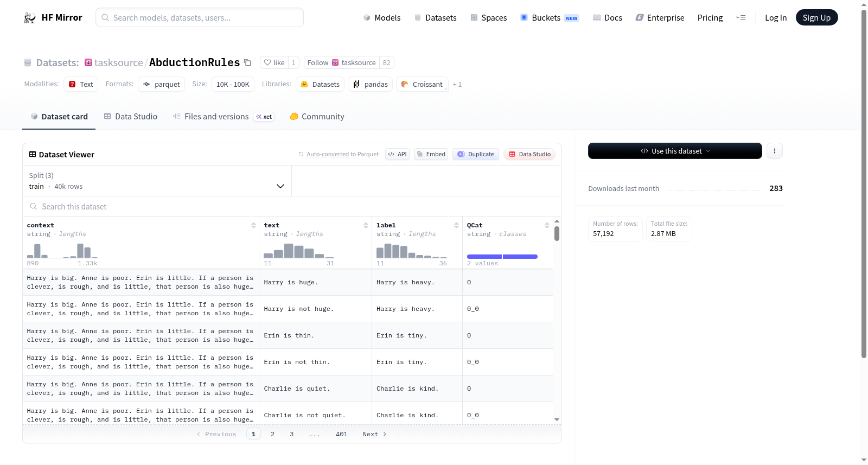This screenshot has height=465, width=868.
Task: Click Log In
Action: click(775, 17)
